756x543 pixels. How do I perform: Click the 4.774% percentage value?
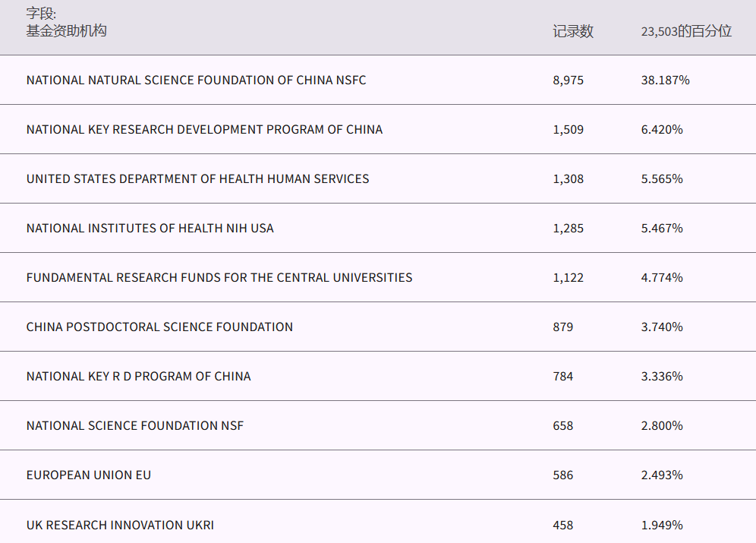point(662,277)
